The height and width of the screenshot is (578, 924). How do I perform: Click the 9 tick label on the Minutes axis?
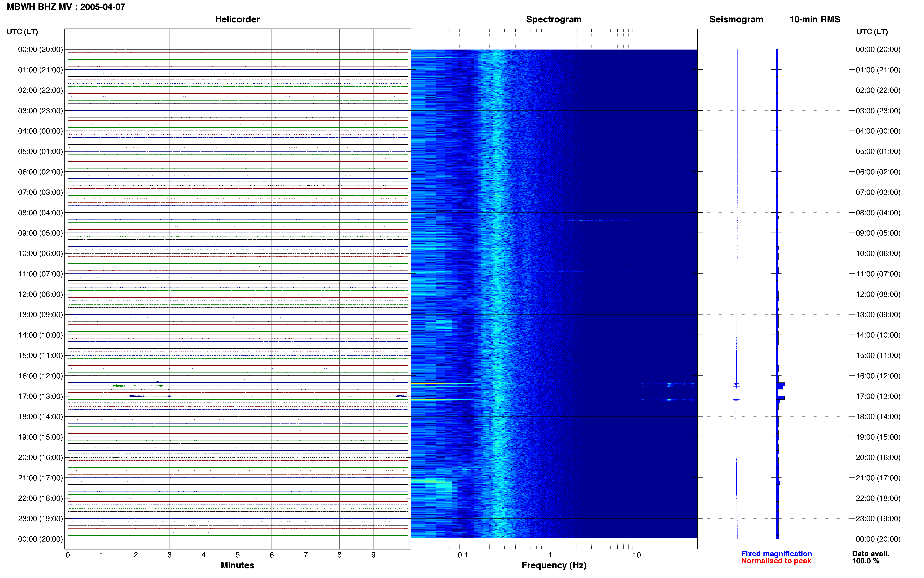click(373, 555)
